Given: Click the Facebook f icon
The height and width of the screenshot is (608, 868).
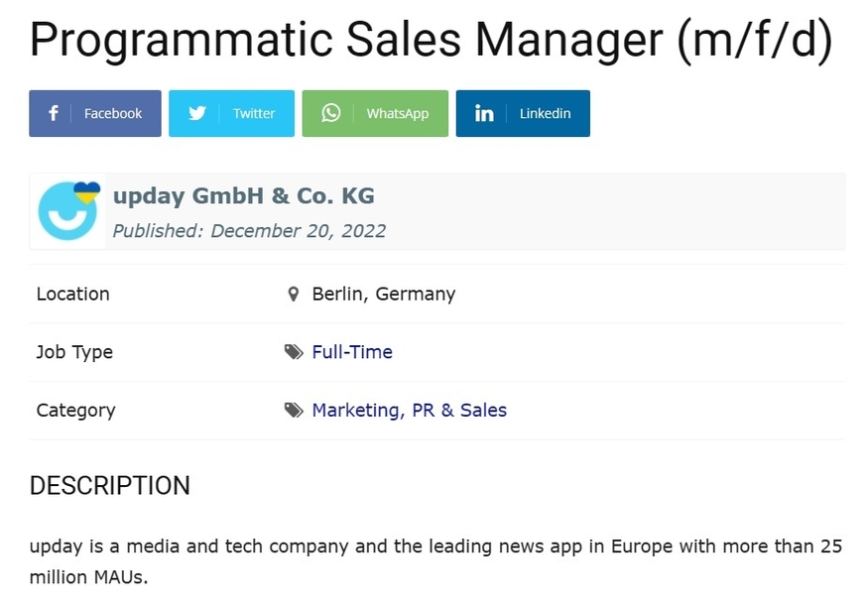Looking at the screenshot, I should coord(54,113).
